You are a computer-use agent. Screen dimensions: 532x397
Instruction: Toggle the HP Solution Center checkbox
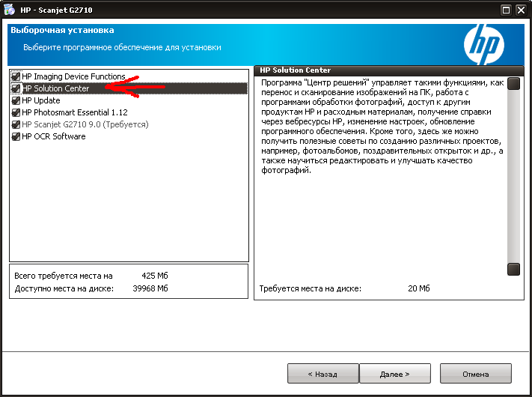[16, 88]
